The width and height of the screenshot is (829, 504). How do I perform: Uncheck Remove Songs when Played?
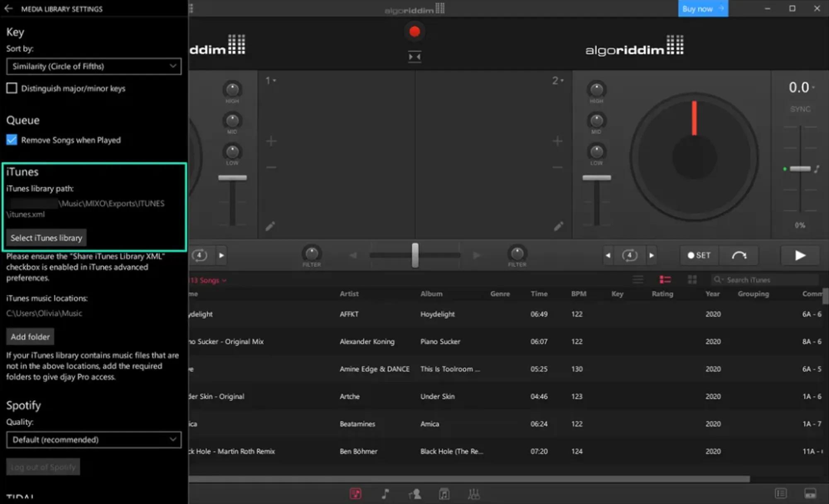[x=11, y=140]
